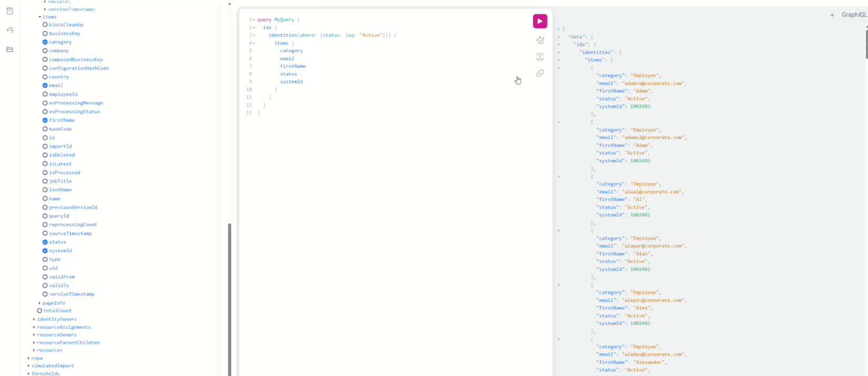Expand the thresholds node
Image resolution: width=868 pixels, height=376 pixels.
point(28,373)
